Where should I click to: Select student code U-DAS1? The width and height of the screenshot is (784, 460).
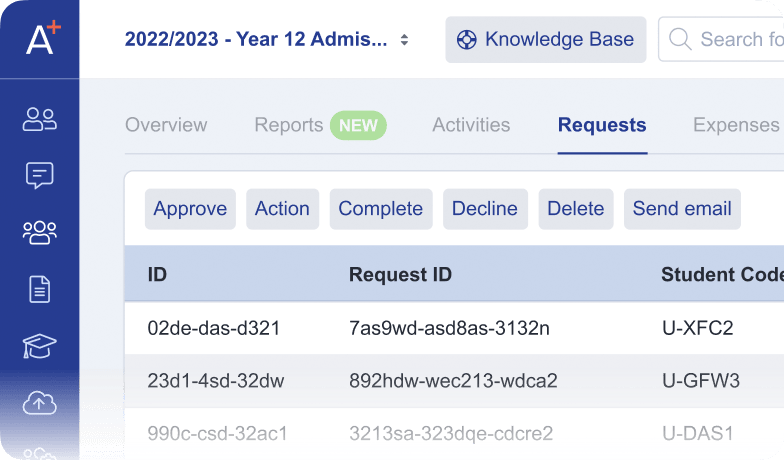[698, 434]
